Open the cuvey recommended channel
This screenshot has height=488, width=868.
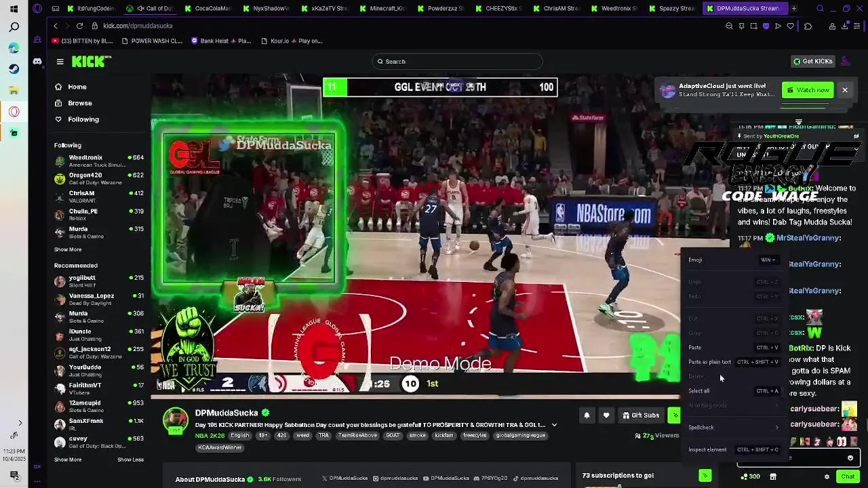click(x=99, y=442)
